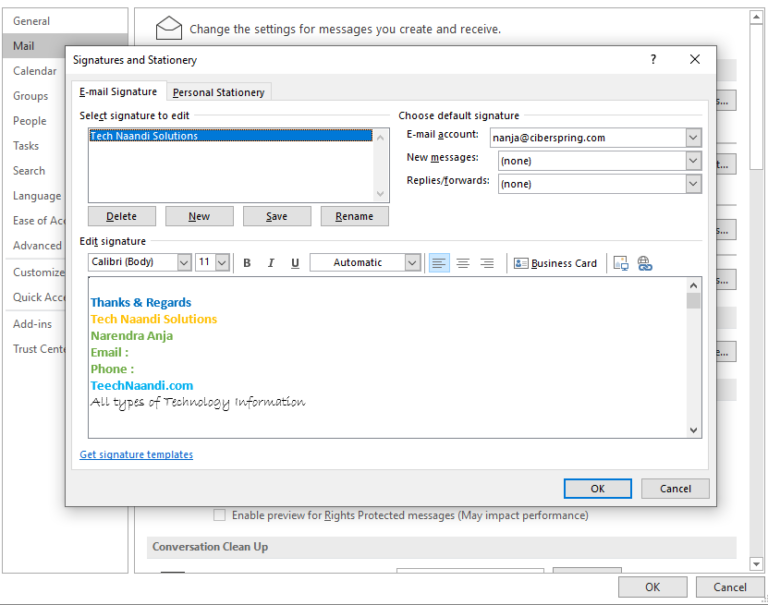Viewport: 768px width, 605px height.
Task: Cancel the Signatures and Stationery dialog
Action: (x=675, y=488)
